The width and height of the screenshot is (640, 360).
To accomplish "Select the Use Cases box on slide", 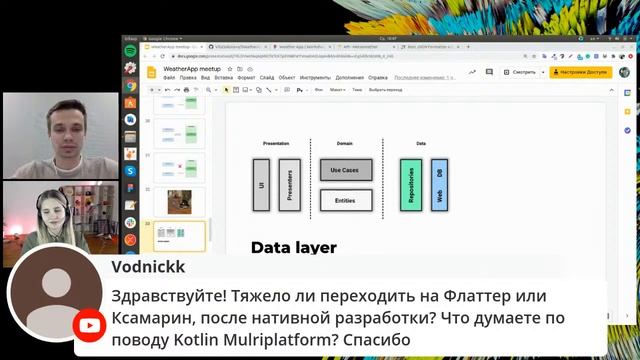I will [x=346, y=170].
